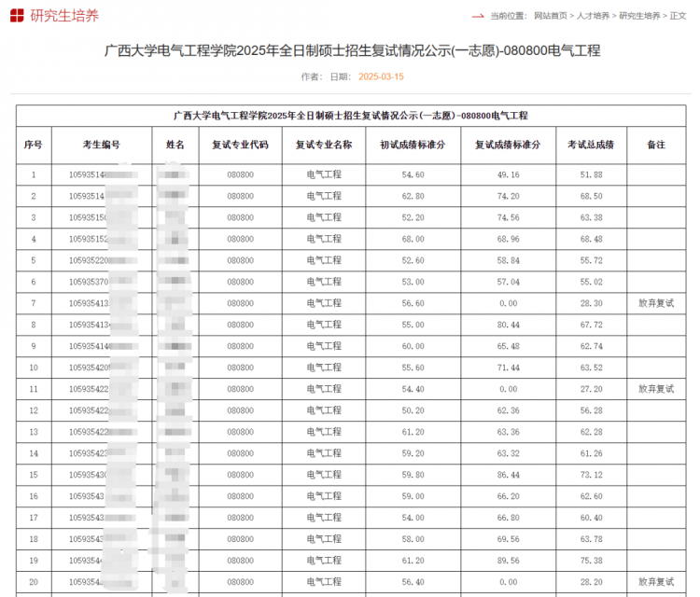Click the red 研究生培养 logo icon
The height and width of the screenshot is (597, 700).
(17, 16)
